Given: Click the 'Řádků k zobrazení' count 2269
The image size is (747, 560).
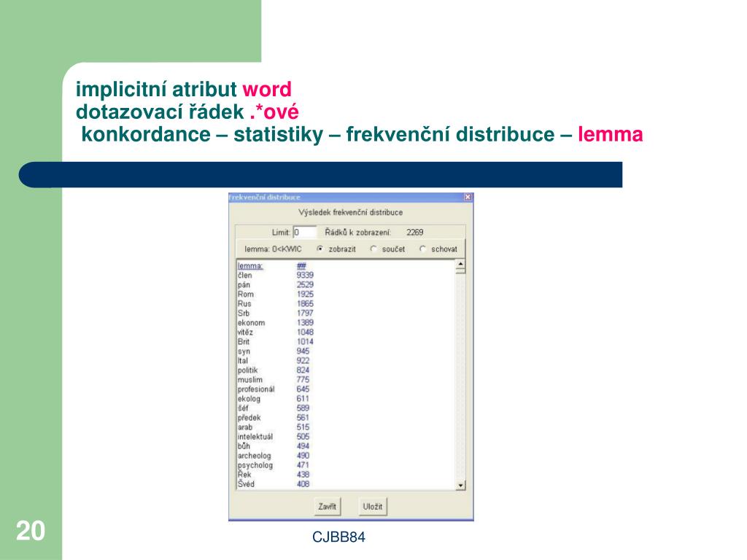Looking at the screenshot, I should point(414,233).
